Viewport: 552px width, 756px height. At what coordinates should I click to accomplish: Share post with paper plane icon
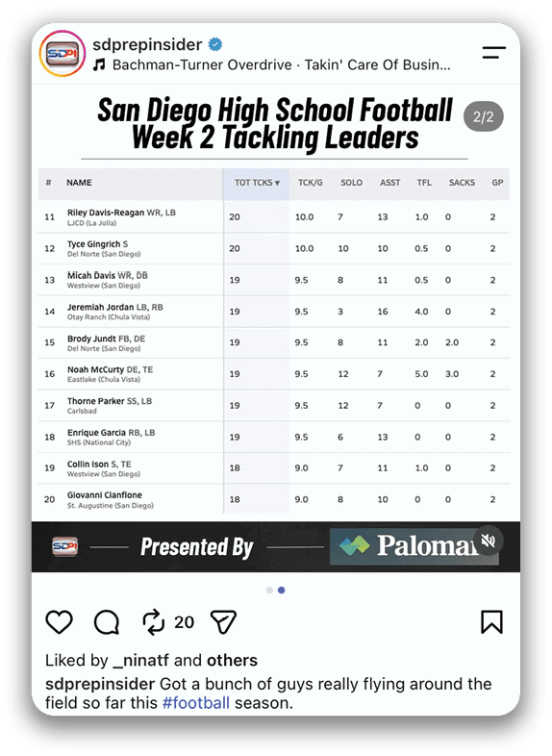tap(223, 622)
